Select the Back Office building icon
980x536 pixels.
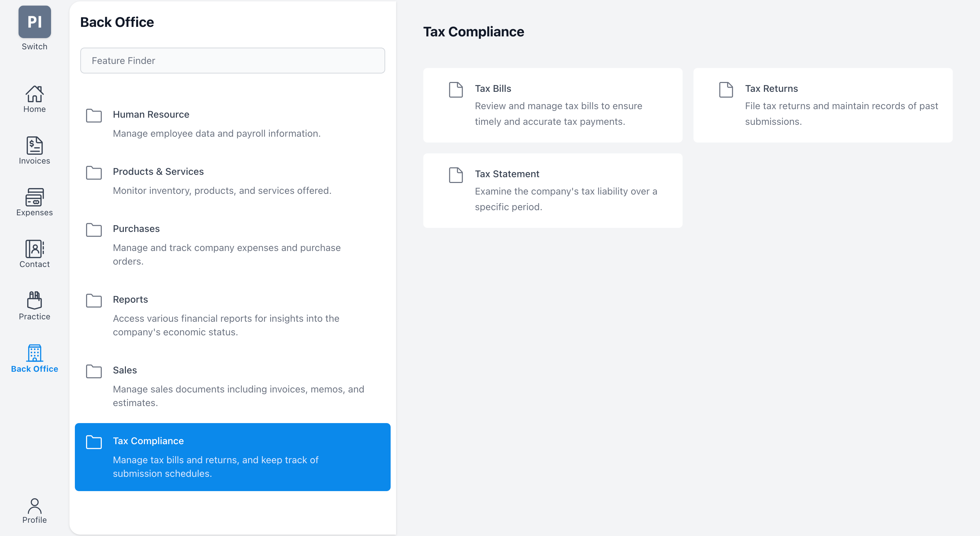[x=34, y=353]
